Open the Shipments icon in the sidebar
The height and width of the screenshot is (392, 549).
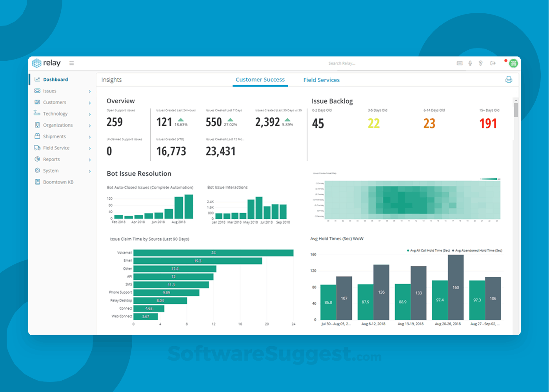click(x=37, y=136)
